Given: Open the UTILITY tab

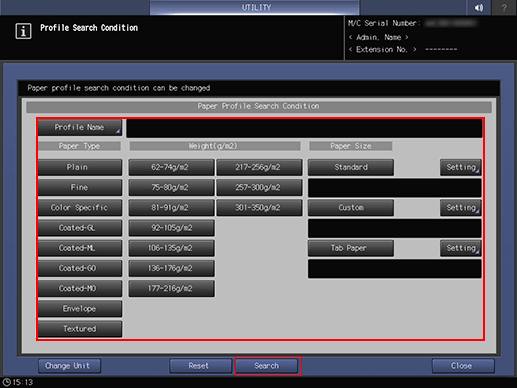Looking at the screenshot, I should pos(255,7).
